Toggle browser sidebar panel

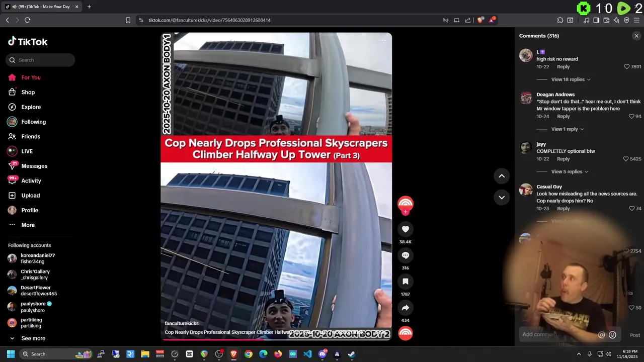point(596,20)
